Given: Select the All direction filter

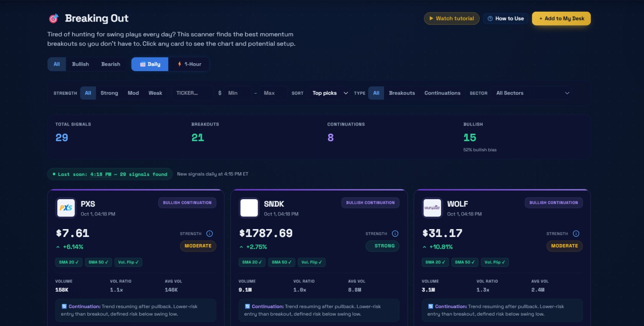Looking at the screenshot, I should click(57, 64).
